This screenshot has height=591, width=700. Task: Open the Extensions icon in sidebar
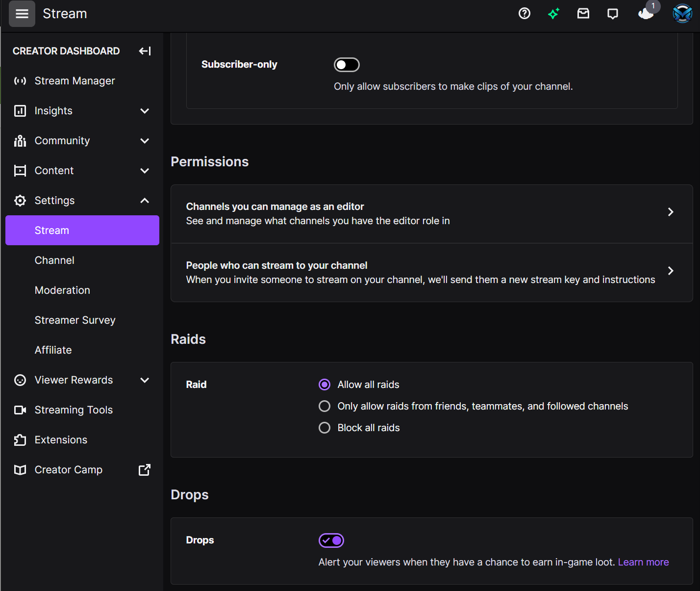coord(20,439)
